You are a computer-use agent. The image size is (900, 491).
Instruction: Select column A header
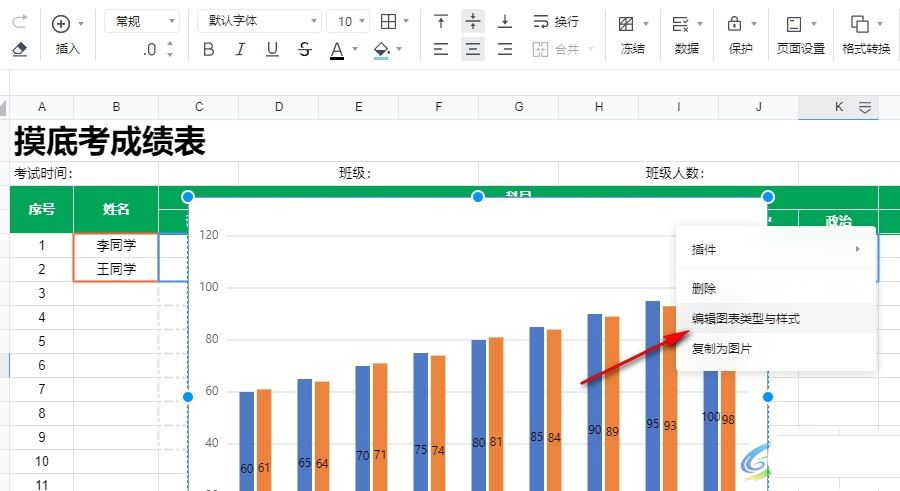(41, 107)
